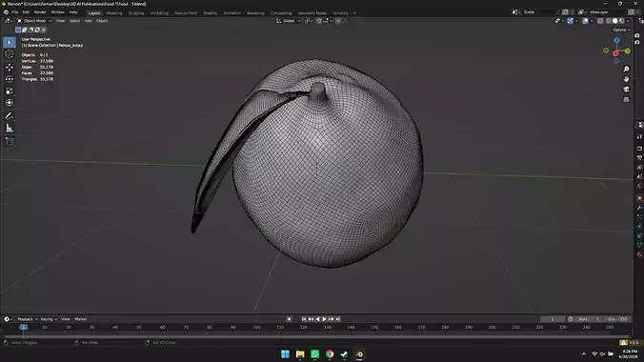The image size is (644, 362).
Task: Open the File menu
Action: (15, 12)
